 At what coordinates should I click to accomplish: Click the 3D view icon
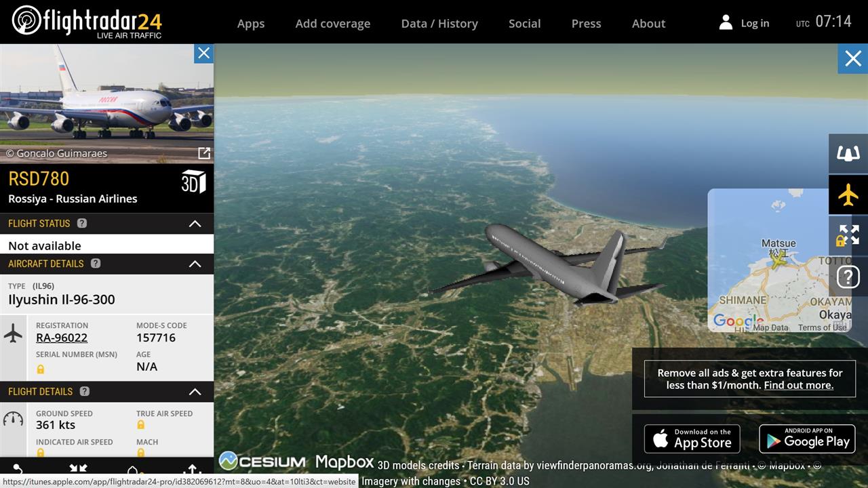pyautogui.click(x=193, y=182)
